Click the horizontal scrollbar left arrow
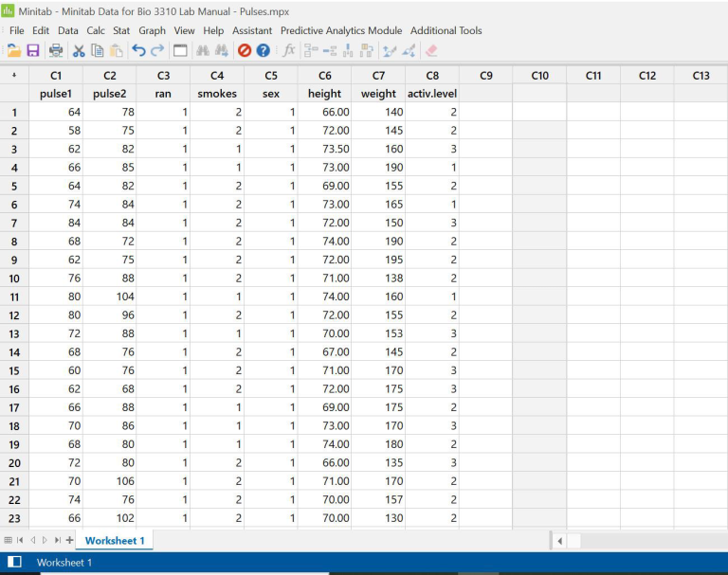728x575 pixels. [559, 541]
